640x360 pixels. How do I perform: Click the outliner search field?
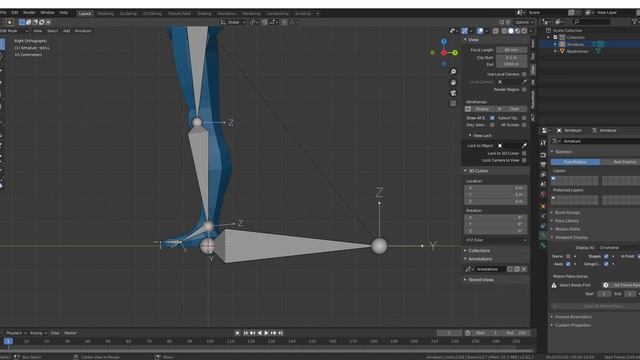[x=591, y=22]
